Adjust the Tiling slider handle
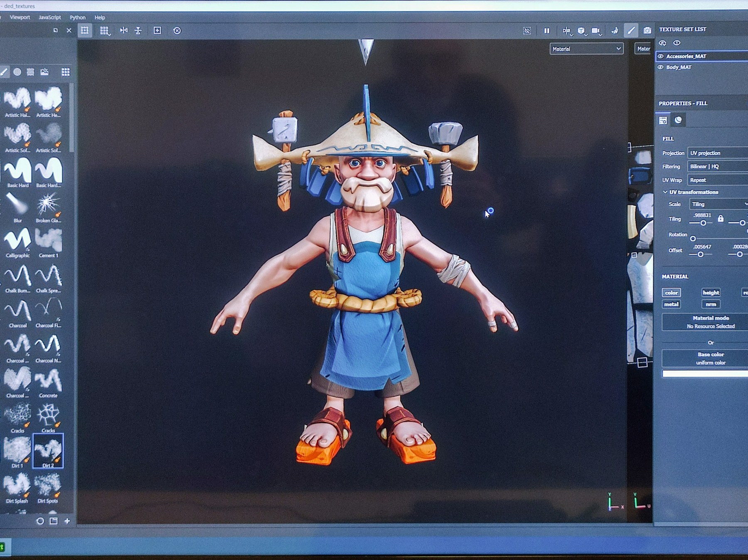 [x=703, y=223]
